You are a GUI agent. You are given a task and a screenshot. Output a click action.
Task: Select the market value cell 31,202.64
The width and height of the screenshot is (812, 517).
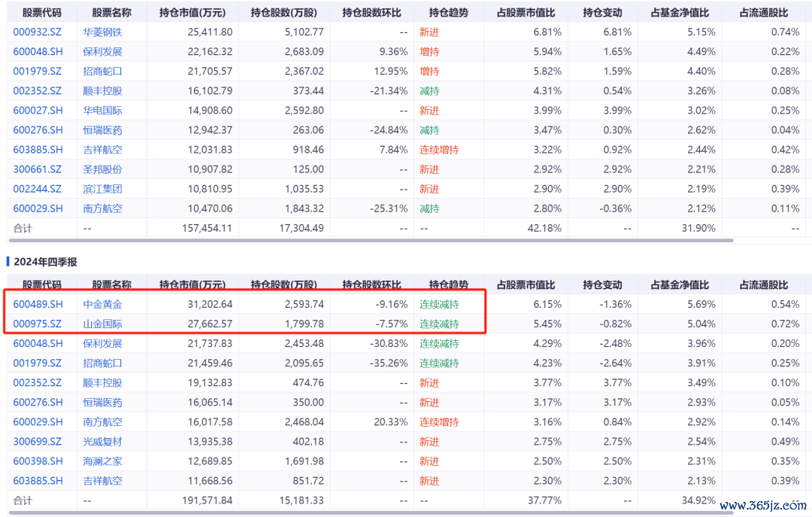pyautogui.click(x=210, y=304)
